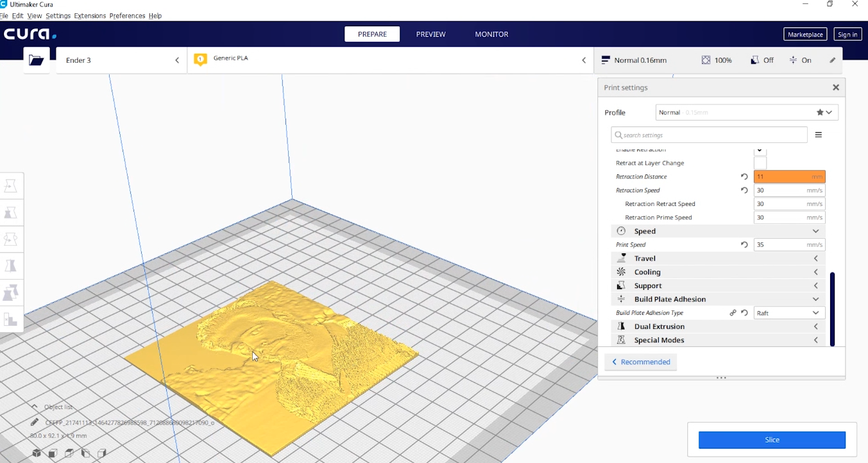Switch to the PREVIEW stage

(430, 34)
